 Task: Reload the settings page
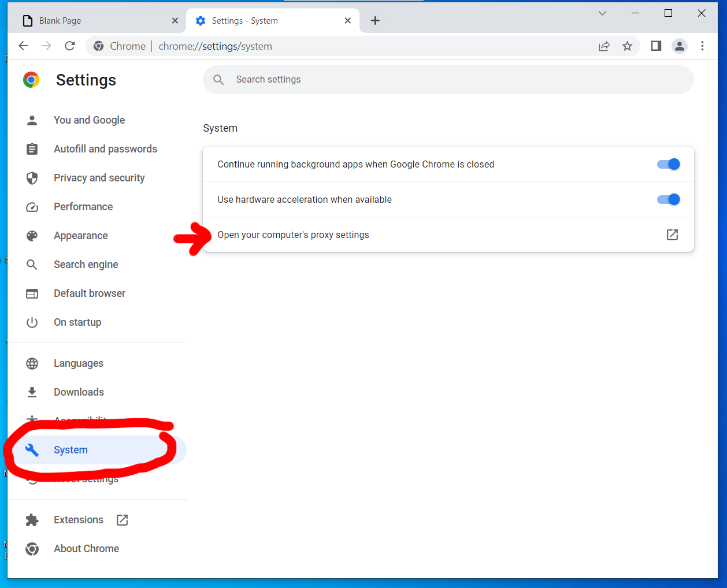[70, 46]
